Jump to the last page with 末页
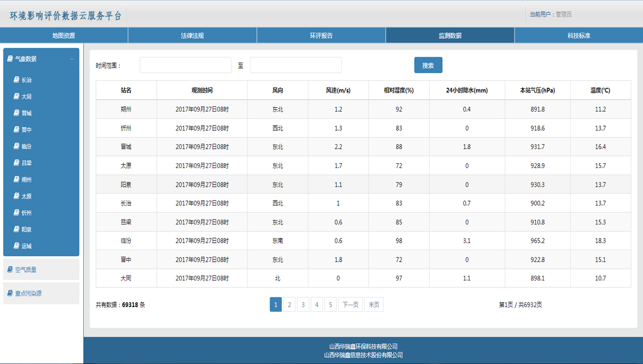Viewport: 643px width, 364px height. [374, 305]
